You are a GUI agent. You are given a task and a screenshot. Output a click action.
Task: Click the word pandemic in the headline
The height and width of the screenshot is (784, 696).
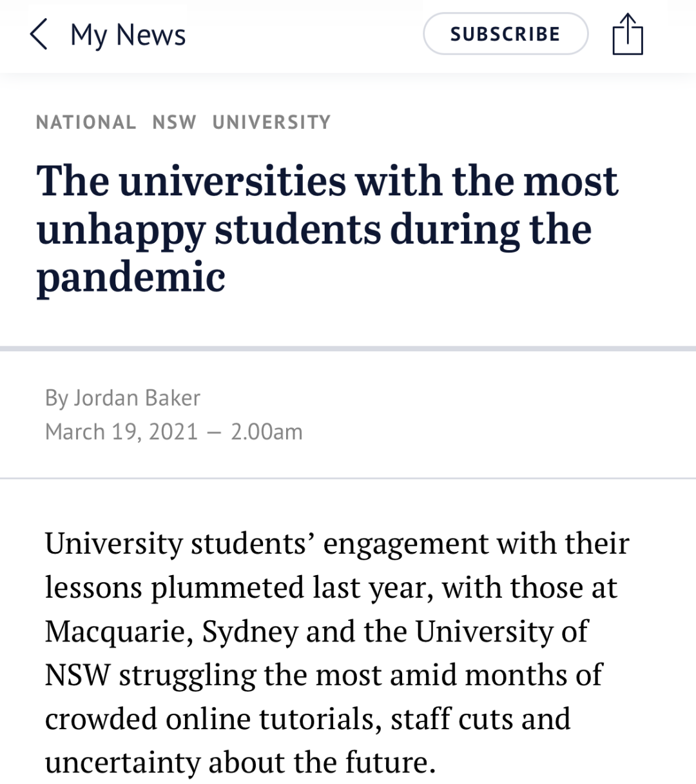click(131, 278)
